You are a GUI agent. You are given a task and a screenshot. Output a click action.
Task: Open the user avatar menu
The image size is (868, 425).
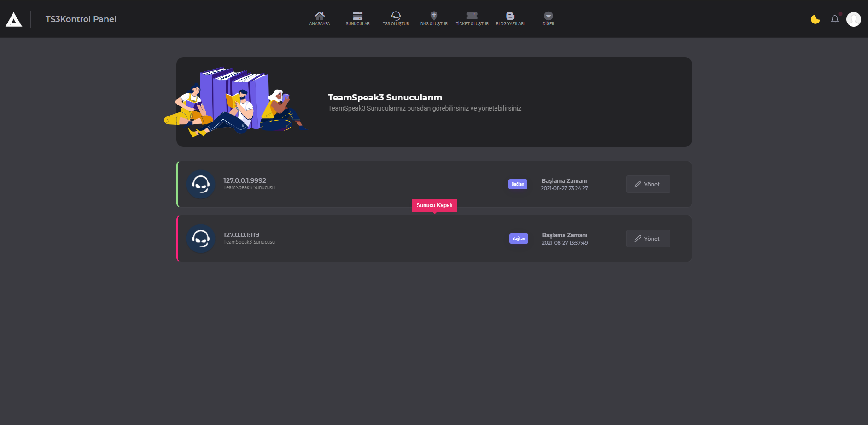[x=853, y=19]
